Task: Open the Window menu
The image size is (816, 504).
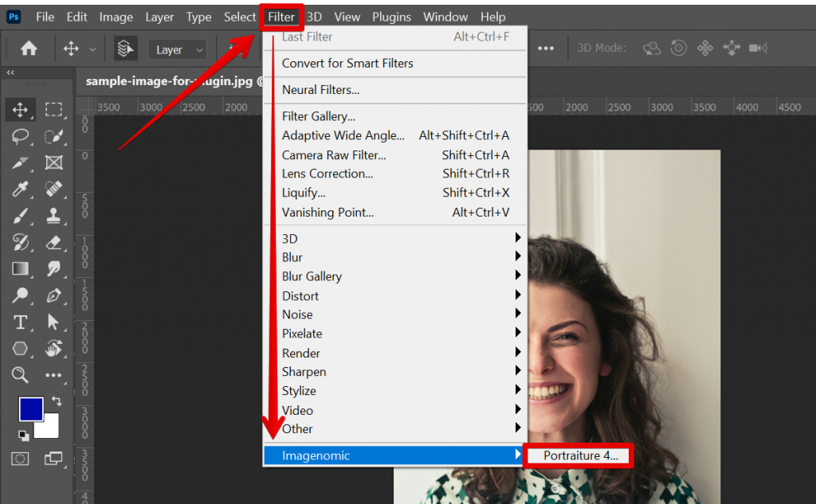Action: tap(445, 16)
